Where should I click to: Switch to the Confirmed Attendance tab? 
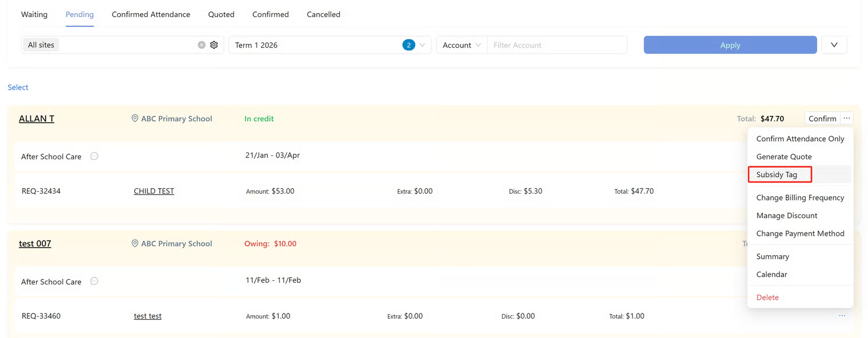pos(151,14)
